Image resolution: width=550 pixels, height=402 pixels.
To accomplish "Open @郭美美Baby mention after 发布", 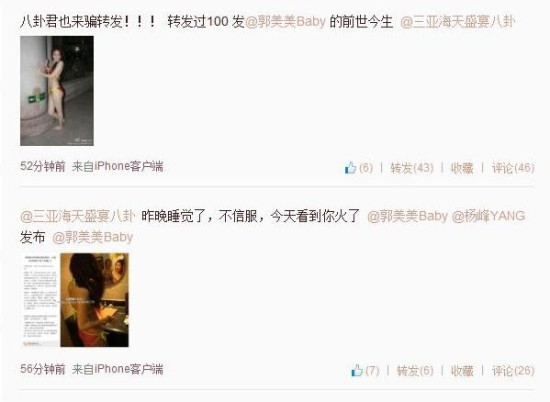I will (93, 237).
